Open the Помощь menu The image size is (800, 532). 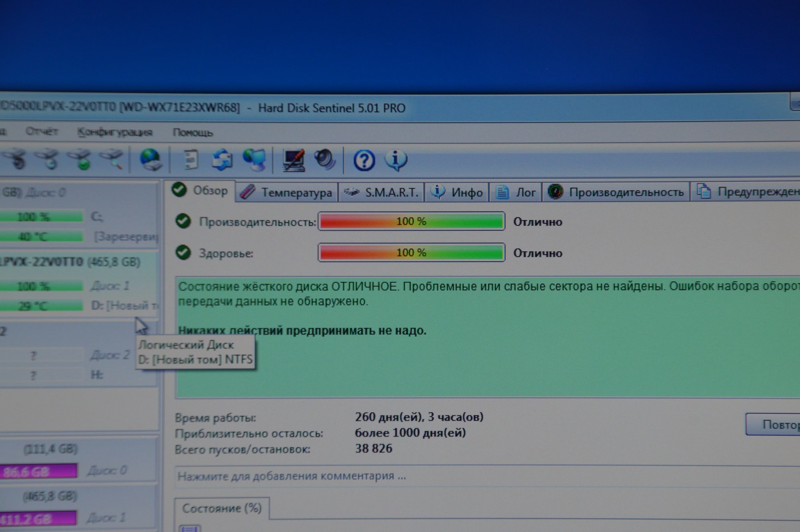193,133
